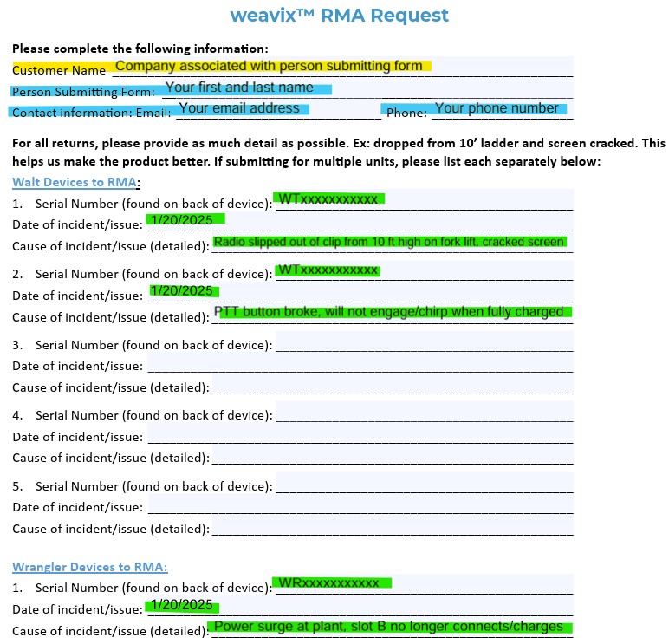Click the 'Customer Name' label
Screen dimensions: 669x644
(x=59, y=70)
